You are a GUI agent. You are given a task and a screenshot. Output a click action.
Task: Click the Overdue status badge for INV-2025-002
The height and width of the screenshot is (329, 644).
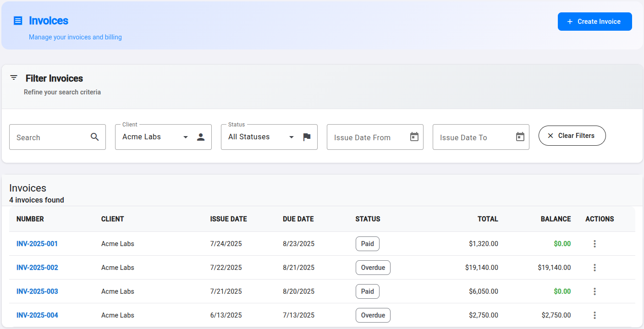coord(373,268)
